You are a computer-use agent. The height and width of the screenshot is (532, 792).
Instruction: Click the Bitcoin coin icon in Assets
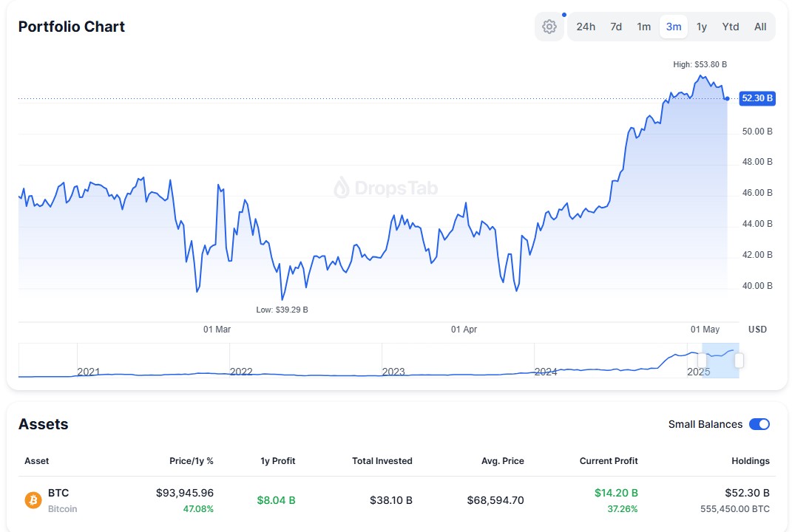[x=33, y=500]
